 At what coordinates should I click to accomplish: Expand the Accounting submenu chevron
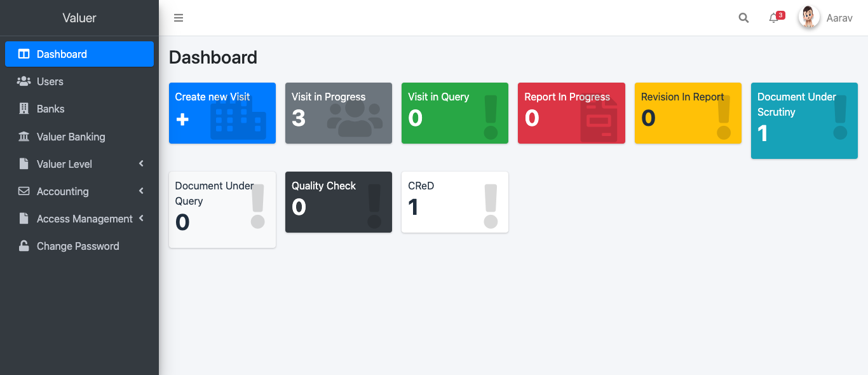pyautogui.click(x=141, y=191)
